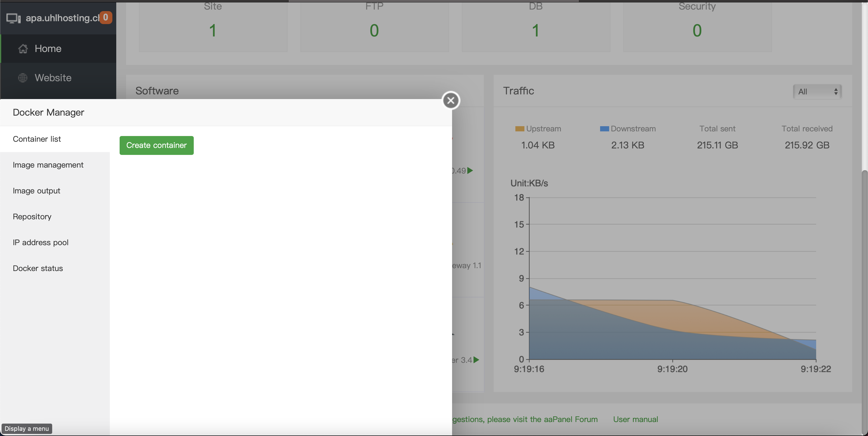Click the server monitor icon beside hostname
The image size is (868, 436).
(x=13, y=18)
